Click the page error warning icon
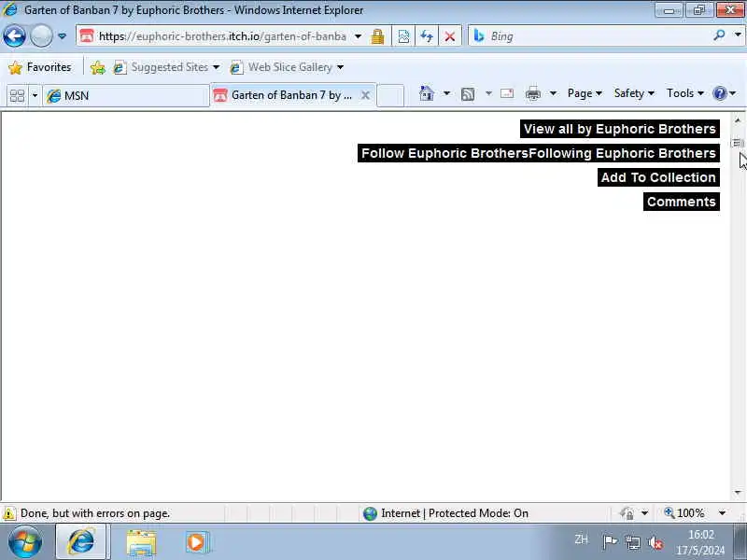747x560 pixels. click(x=8, y=513)
